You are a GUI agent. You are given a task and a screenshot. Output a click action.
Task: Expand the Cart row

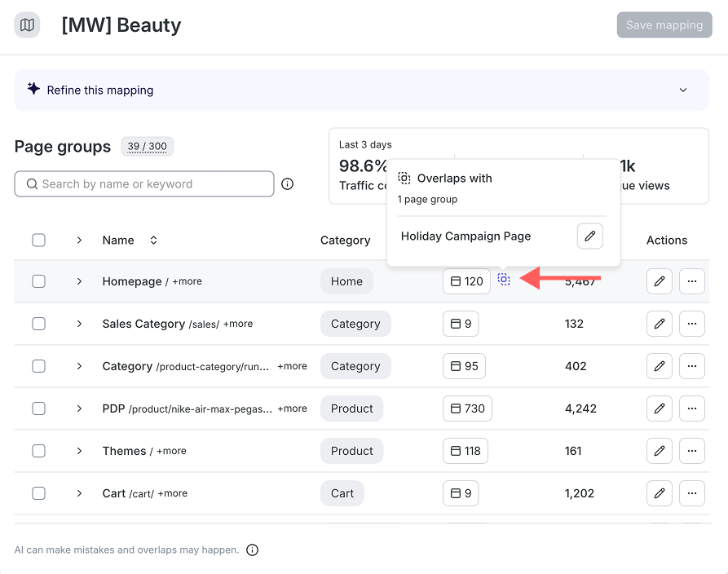pyautogui.click(x=79, y=493)
